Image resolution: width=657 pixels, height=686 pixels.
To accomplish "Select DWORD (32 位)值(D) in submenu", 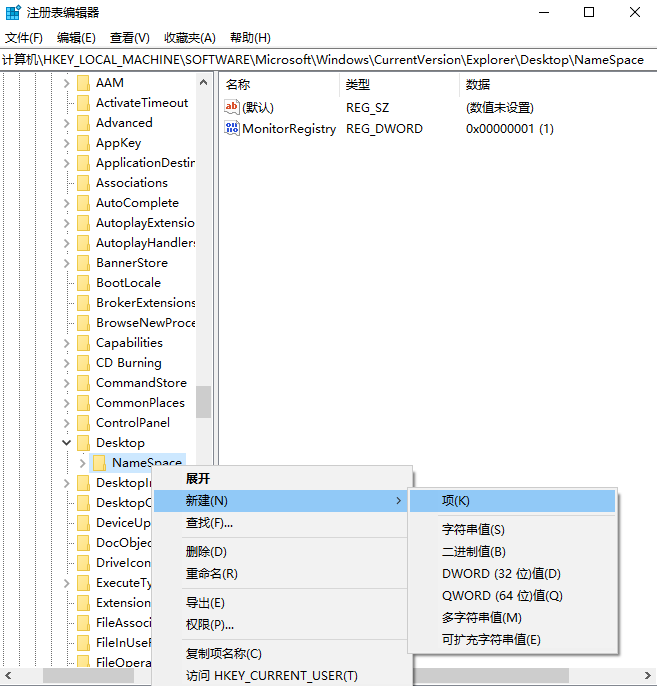I will [x=501, y=574].
